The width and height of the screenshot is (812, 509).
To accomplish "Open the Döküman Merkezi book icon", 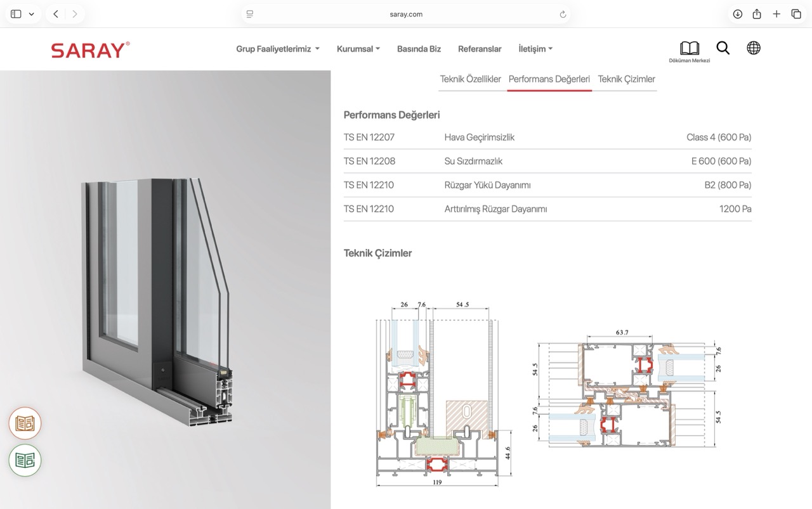I will pyautogui.click(x=689, y=49).
